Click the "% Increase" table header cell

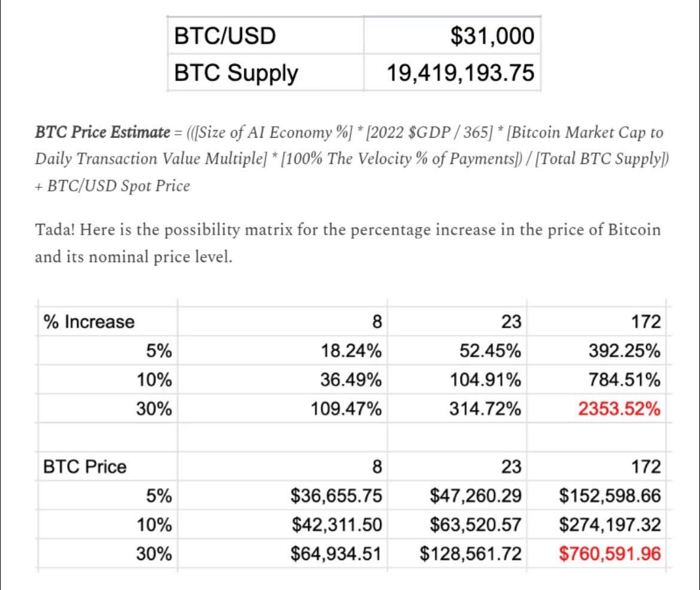click(89, 322)
